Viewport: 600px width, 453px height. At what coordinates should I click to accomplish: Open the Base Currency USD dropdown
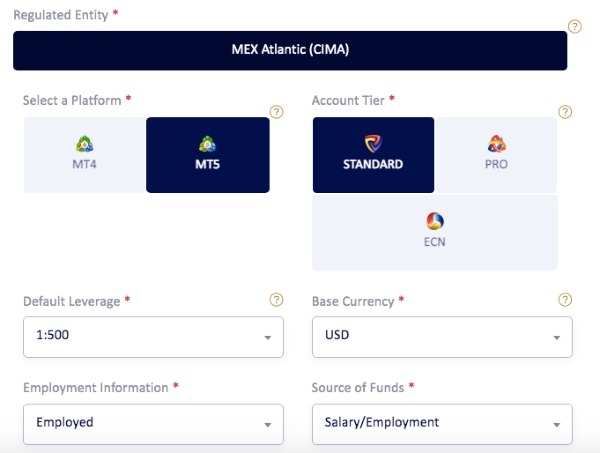[442, 337]
